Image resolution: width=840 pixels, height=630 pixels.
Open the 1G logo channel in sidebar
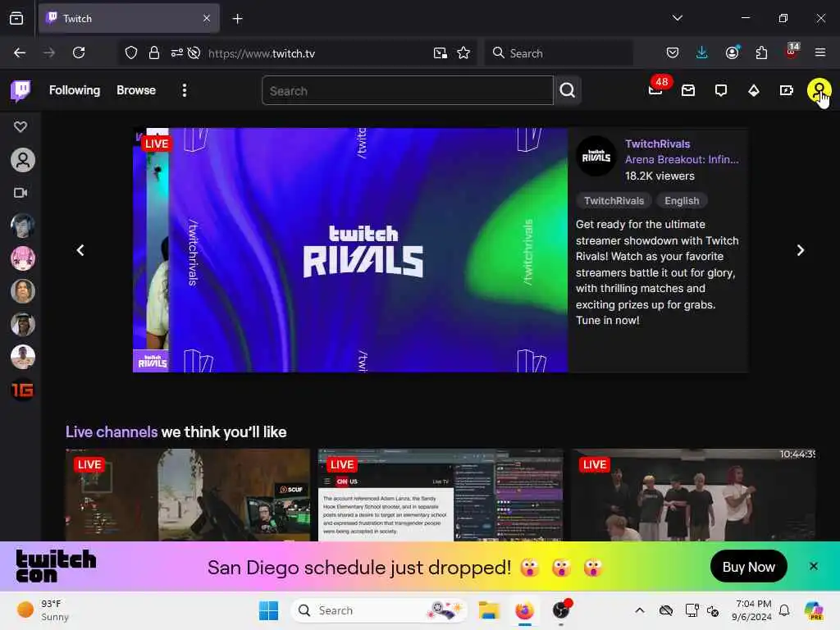pos(23,390)
